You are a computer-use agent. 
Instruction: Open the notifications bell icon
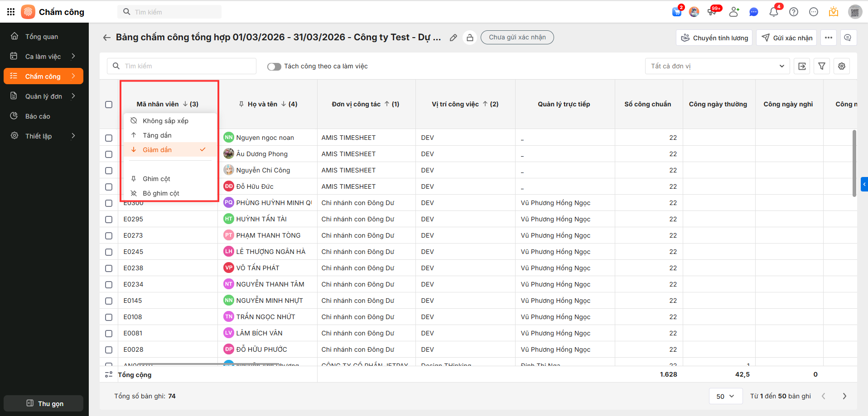[773, 12]
